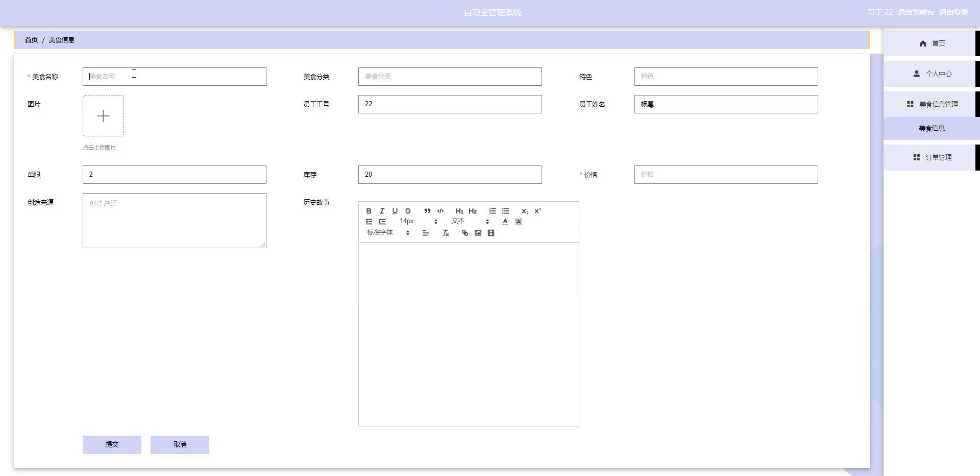This screenshot has height=476, width=980.
Task: Click 退出登录 to log out
Action: tap(953, 12)
